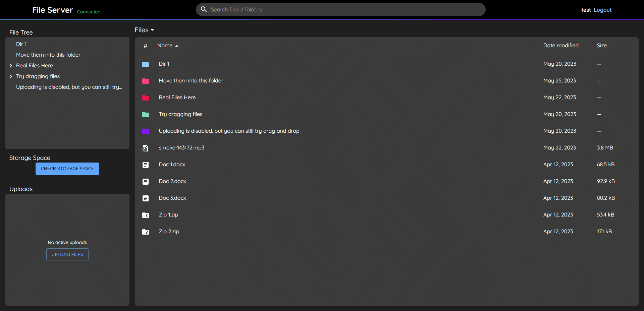This screenshot has width=644, height=311.
Task: Select Move them into this folder in File Tree
Action: 48,55
